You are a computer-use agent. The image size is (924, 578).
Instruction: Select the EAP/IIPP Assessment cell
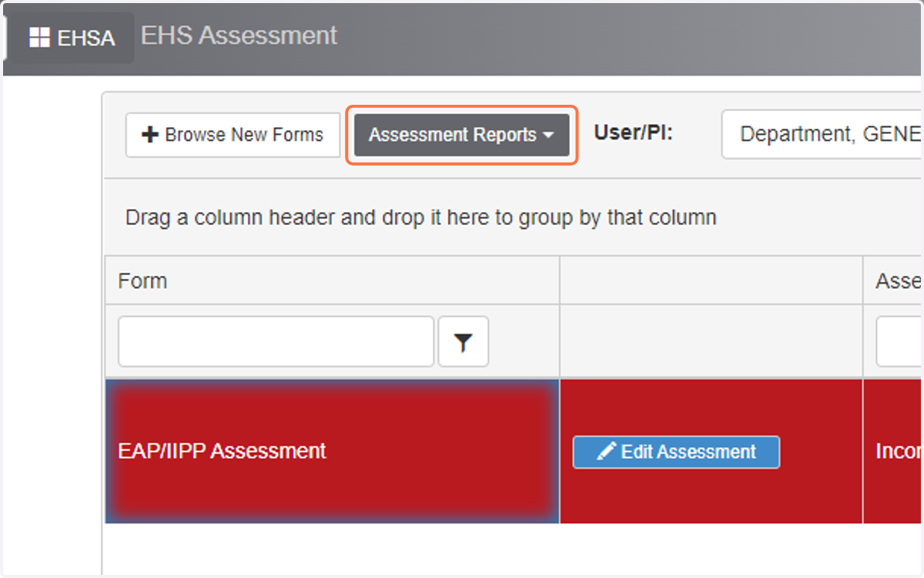tap(333, 452)
